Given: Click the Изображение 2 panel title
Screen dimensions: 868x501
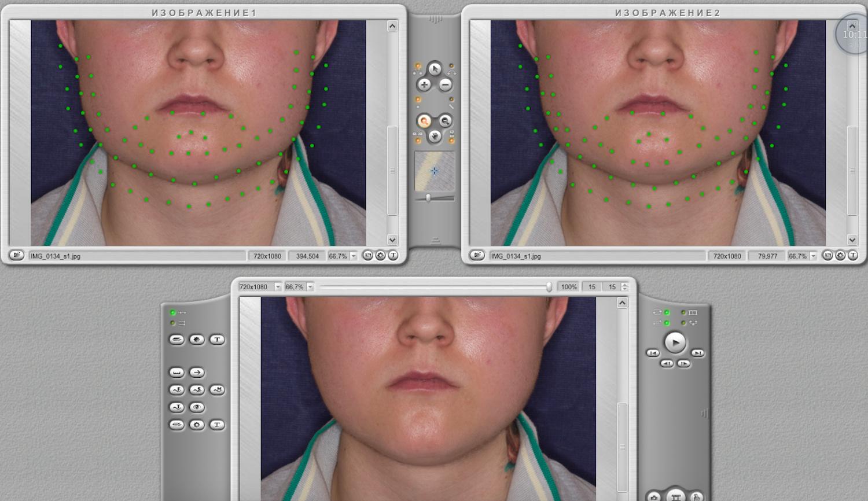Looking at the screenshot, I should coord(667,12).
